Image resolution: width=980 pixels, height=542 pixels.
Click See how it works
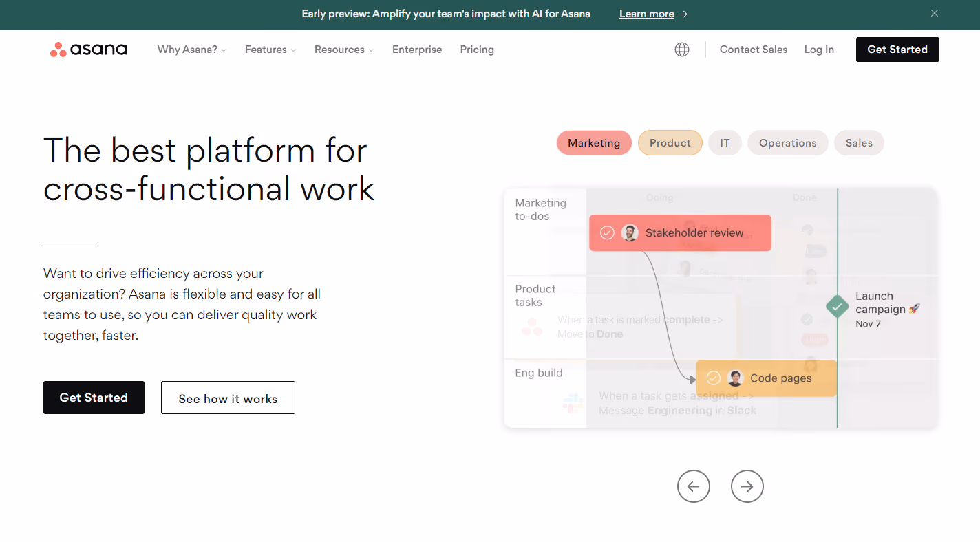228,398
